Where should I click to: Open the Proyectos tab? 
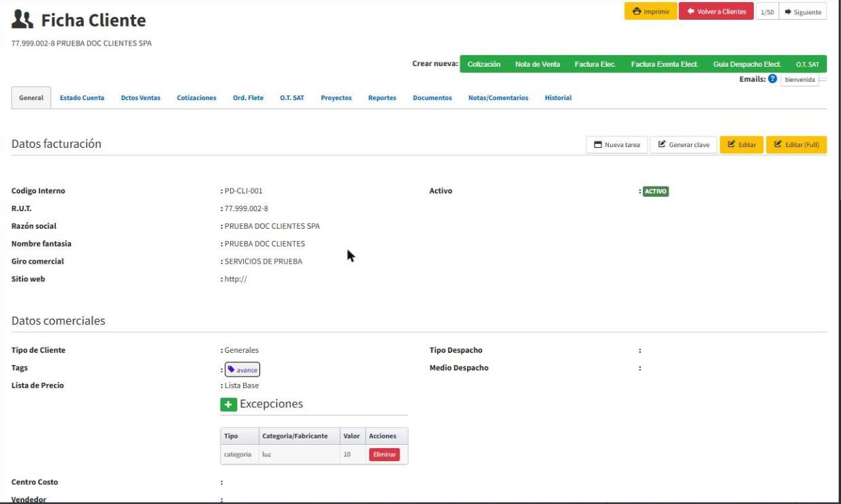336,98
